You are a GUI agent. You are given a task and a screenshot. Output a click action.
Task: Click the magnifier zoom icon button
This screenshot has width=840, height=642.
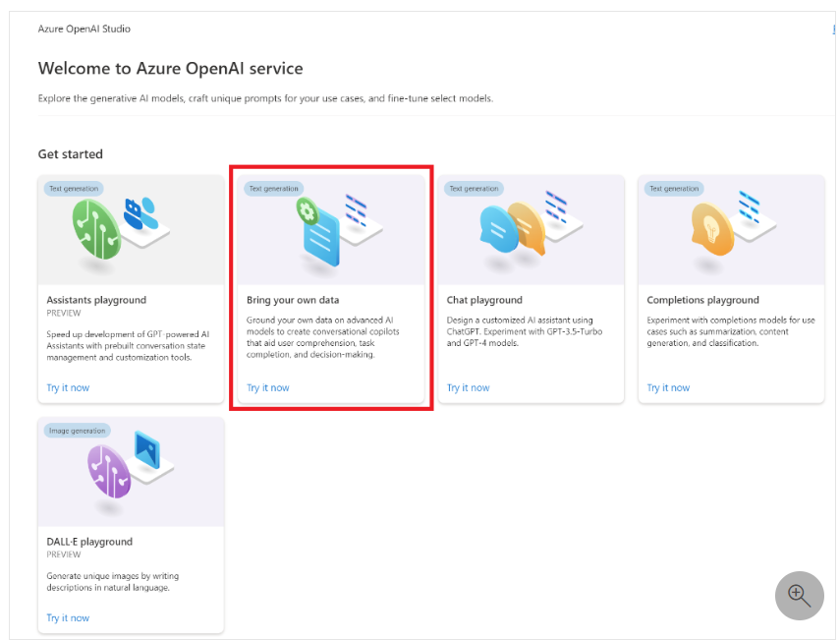799,596
